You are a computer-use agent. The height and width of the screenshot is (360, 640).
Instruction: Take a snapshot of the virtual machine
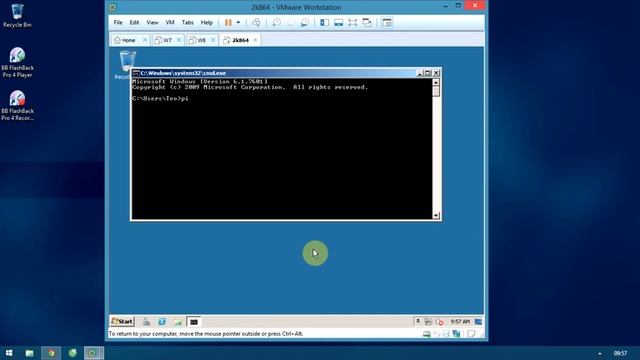[276, 22]
